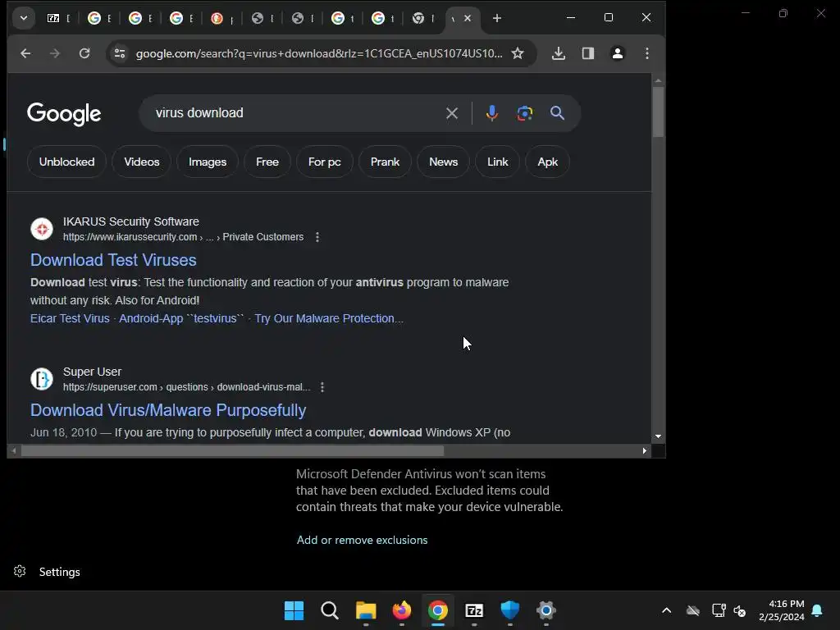
Task: Click the Super User favicon
Action: pyautogui.click(x=41, y=379)
